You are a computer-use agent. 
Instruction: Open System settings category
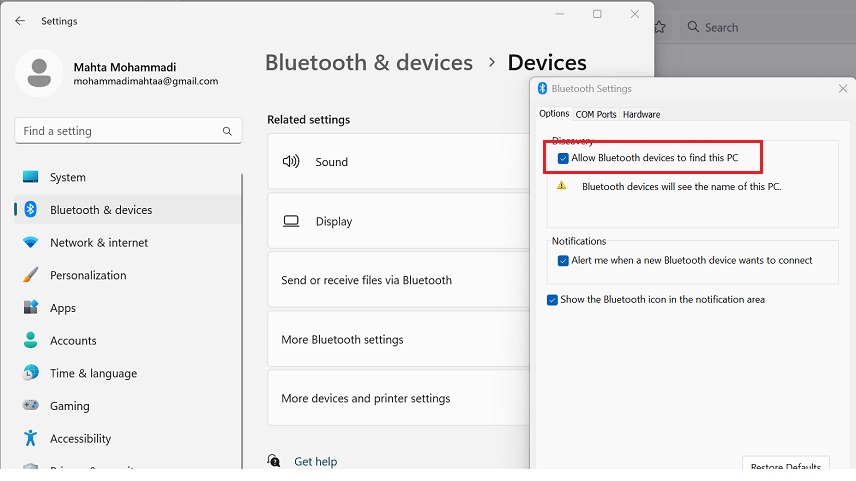(x=128, y=177)
